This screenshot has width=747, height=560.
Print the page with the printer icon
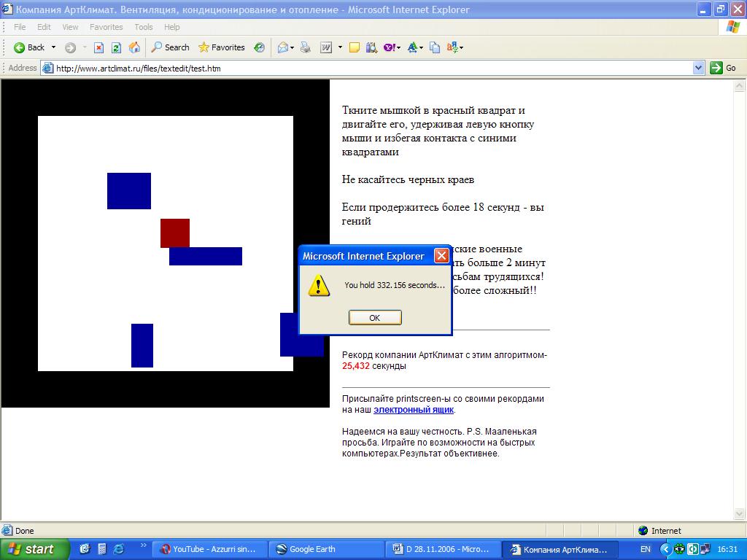[x=306, y=47]
